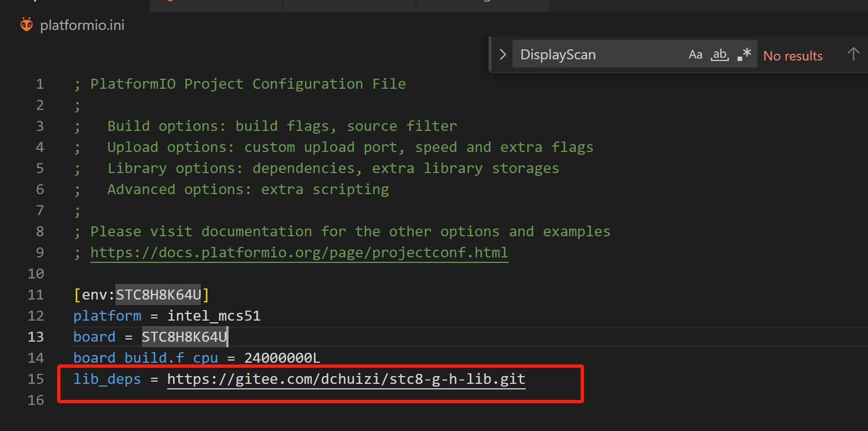Click the 'STC8H8K64U' value on line 13
This screenshot has width=868, height=431.
(184, 337)
